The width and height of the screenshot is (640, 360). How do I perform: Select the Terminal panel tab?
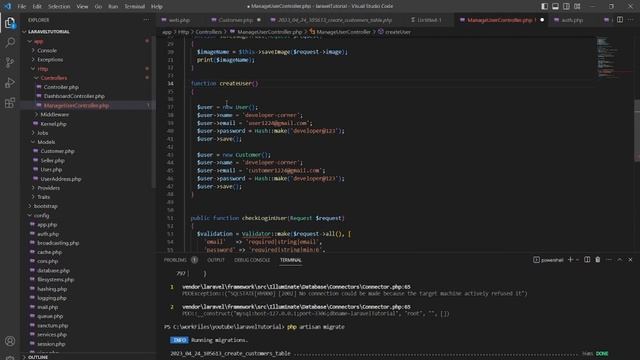(291, 260)
